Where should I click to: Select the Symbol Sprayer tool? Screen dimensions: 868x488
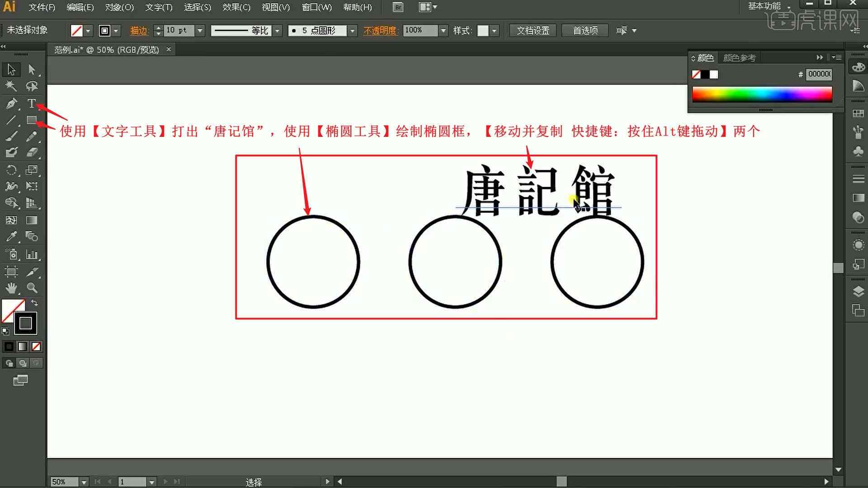[x=11, y=254]
